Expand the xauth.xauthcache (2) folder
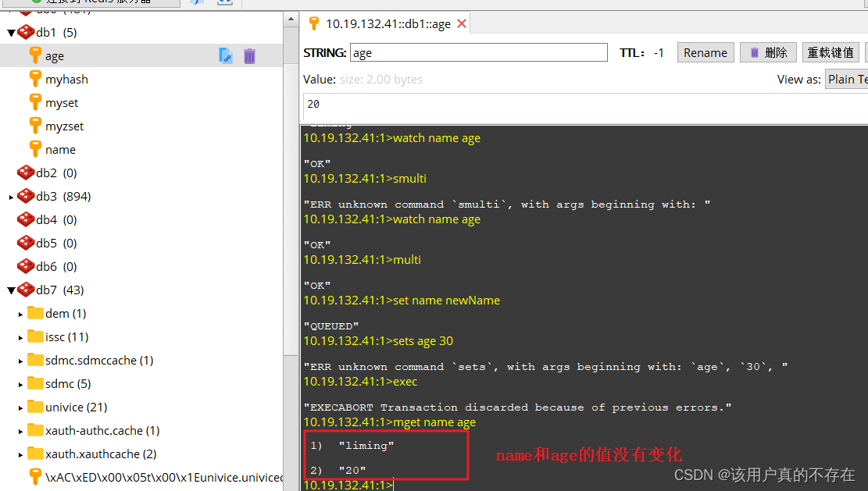The width and height of the screenshot is (868, 491). [20, 454]
